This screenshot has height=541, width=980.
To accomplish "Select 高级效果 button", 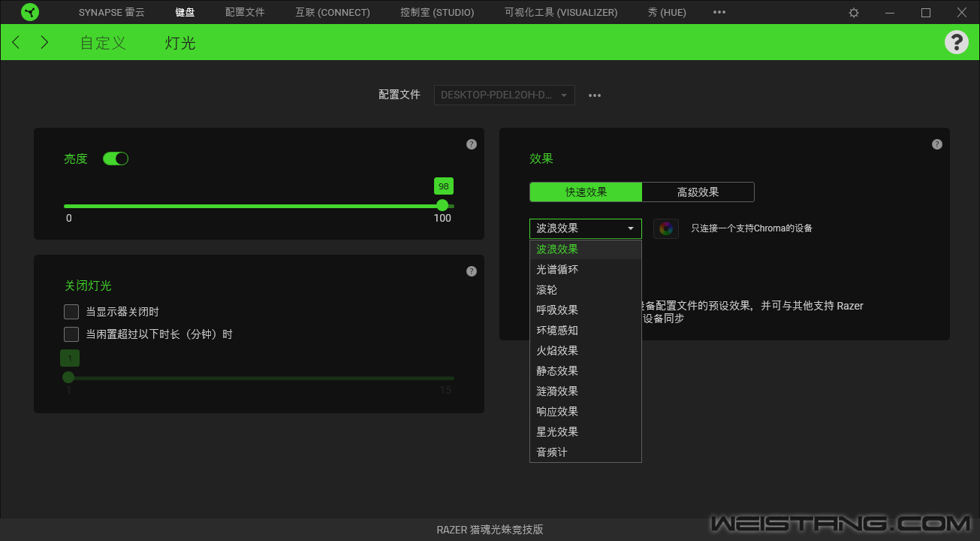I will click(x=698, y=192).
